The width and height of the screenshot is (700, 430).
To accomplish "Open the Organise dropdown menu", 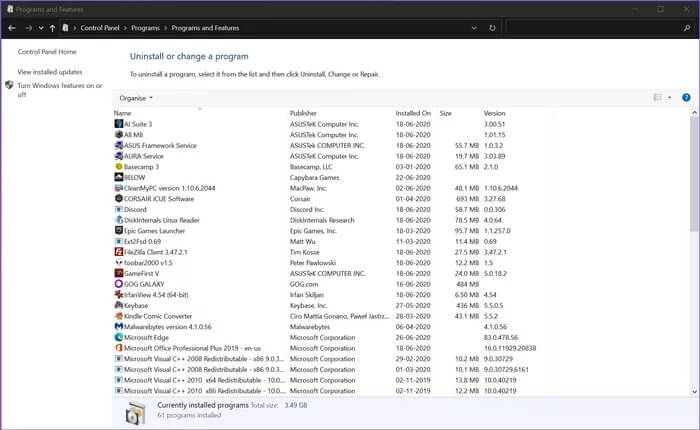I will coord(136,98).
